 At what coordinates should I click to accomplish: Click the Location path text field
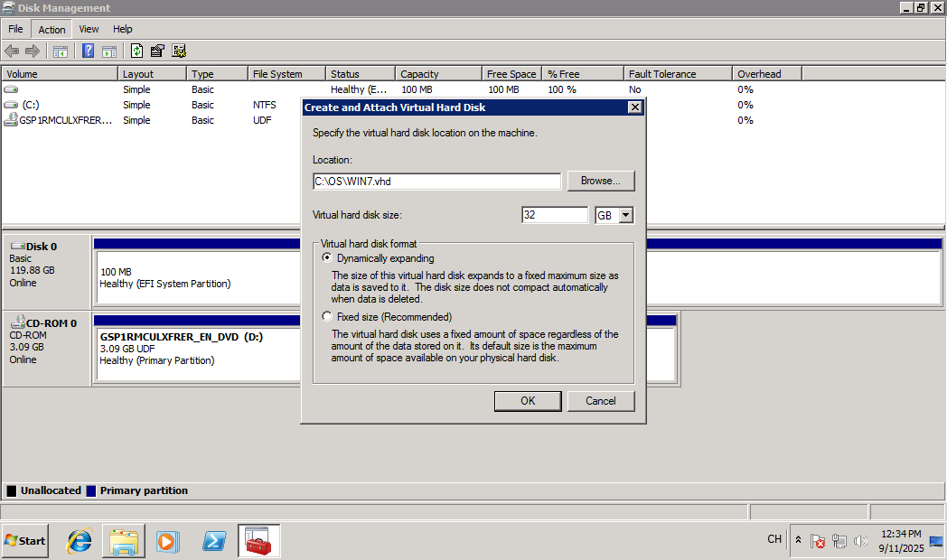(x=436, y=181)
